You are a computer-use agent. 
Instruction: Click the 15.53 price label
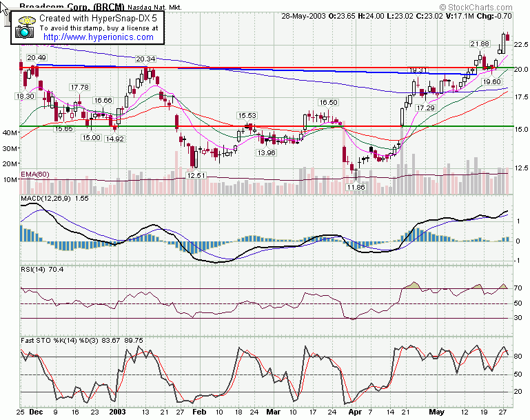(247, 116)
